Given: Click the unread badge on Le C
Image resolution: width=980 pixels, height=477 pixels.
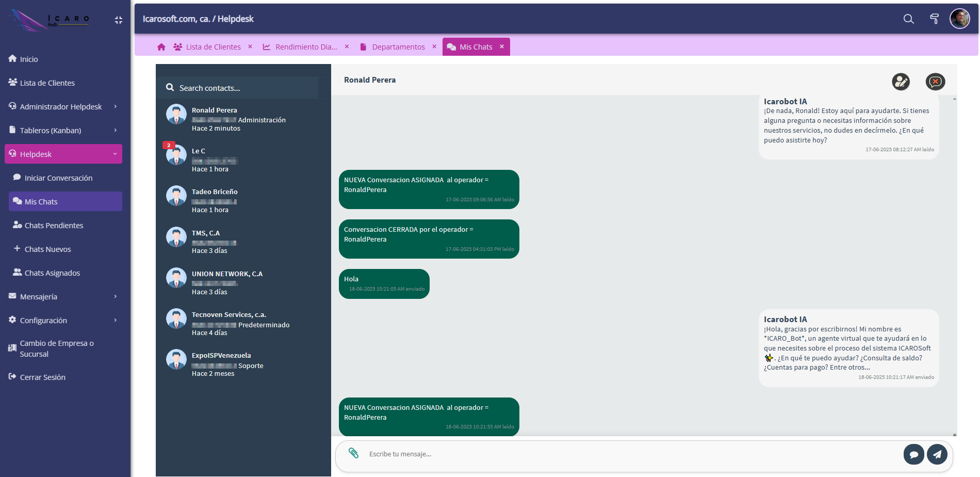Looking at the screenshot, I should pyautogui.click(x=169, y=145).
